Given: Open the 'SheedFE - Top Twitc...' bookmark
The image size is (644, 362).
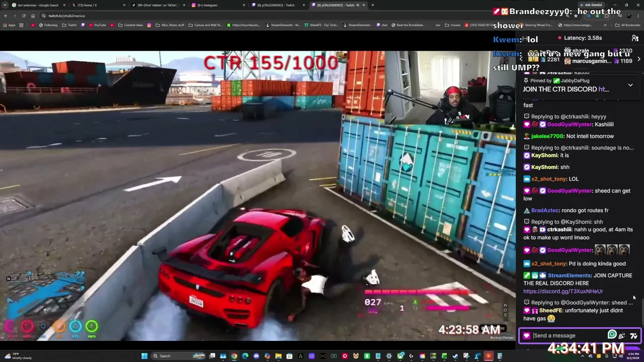Looking at the screenshot, I should click(321, 25).
